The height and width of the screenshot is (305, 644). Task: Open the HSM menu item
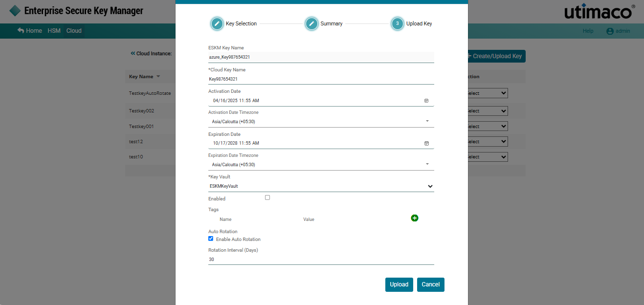[x=54, y=31]
